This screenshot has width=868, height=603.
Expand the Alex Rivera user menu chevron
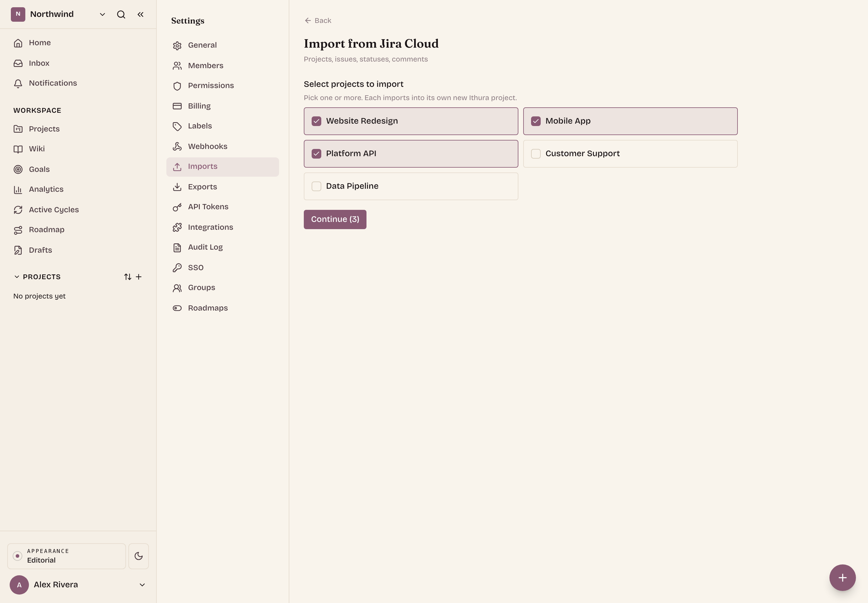(x=142, y=585)
